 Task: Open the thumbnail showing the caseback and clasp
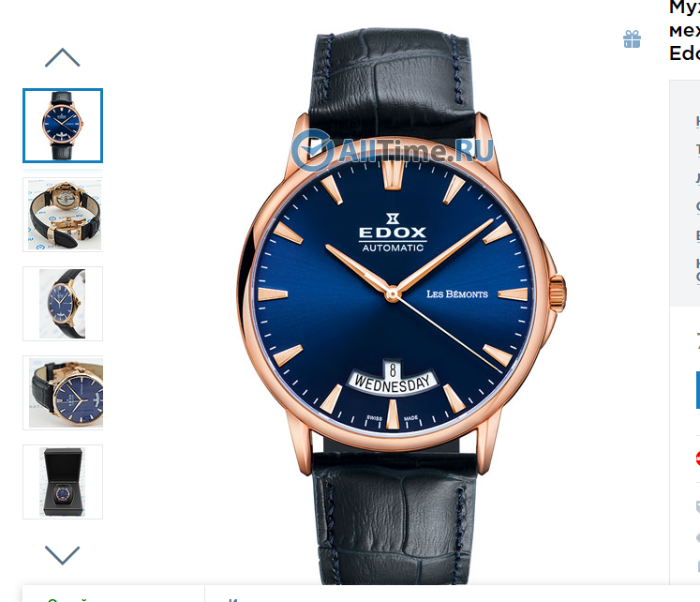click(x=63, y=215)
